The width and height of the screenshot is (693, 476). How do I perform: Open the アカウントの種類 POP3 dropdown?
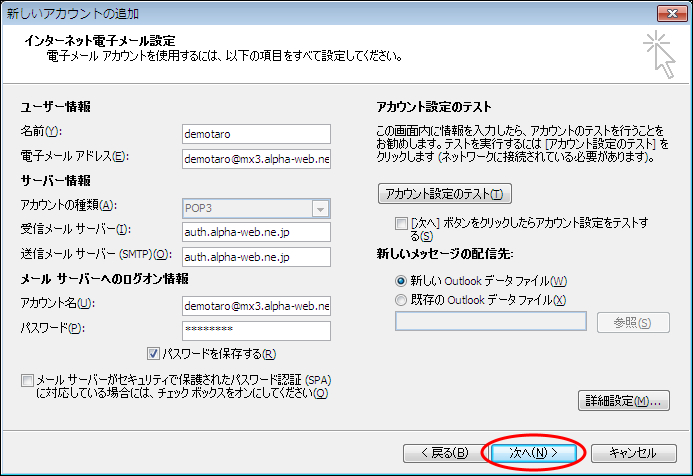pos(256,208)
